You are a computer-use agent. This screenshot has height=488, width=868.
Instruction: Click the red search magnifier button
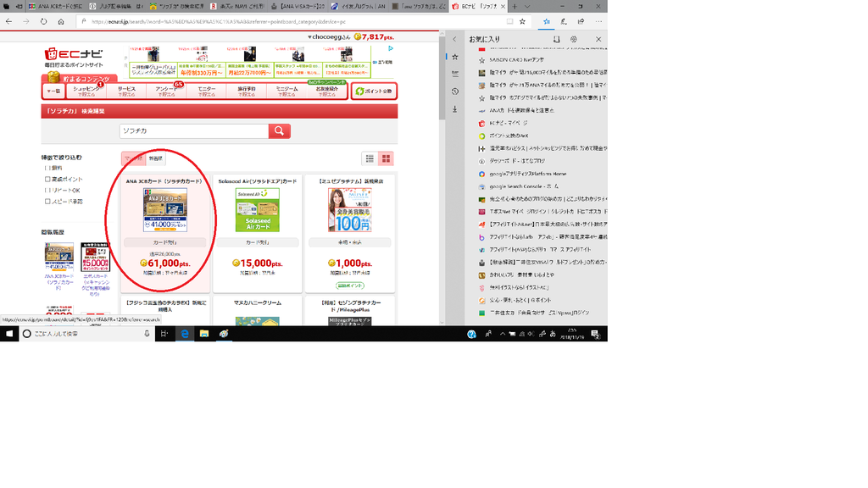(x=279, y=131)
